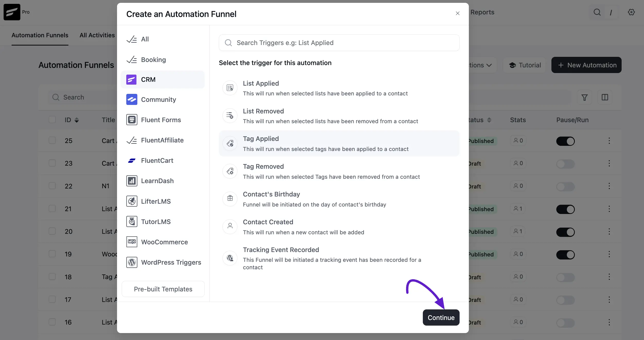This screenshot has height=340, width=644.
Task: Open the three-dot menu for row 21
Action: tap(609, 209)
